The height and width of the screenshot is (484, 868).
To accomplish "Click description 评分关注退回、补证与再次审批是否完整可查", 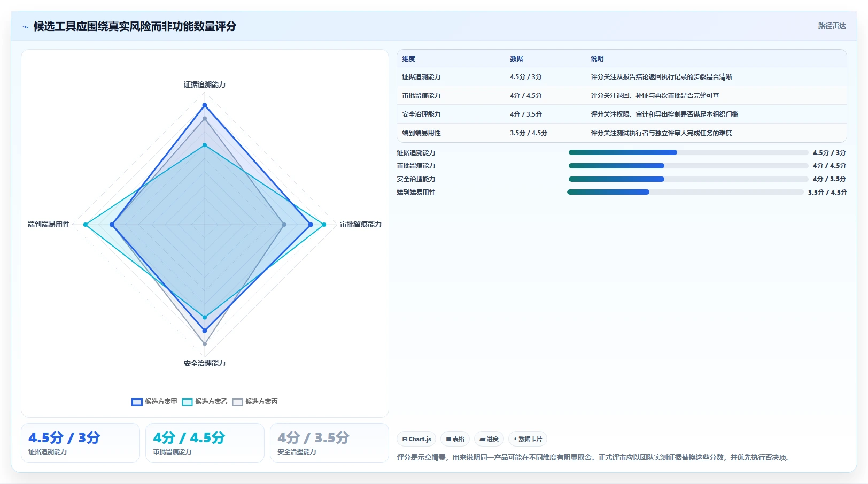I will coord(655,96).
